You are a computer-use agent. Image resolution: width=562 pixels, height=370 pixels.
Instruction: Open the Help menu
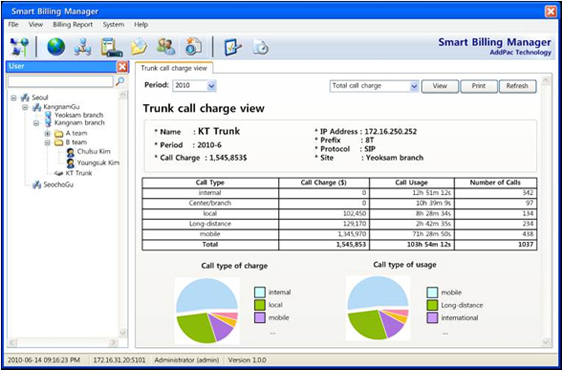tap(141, 25)
